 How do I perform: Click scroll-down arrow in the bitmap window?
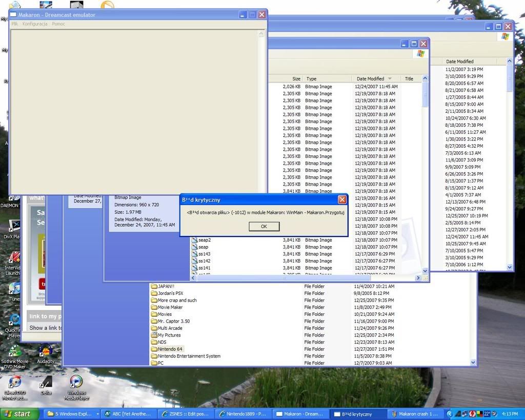(x=425, y=271)
